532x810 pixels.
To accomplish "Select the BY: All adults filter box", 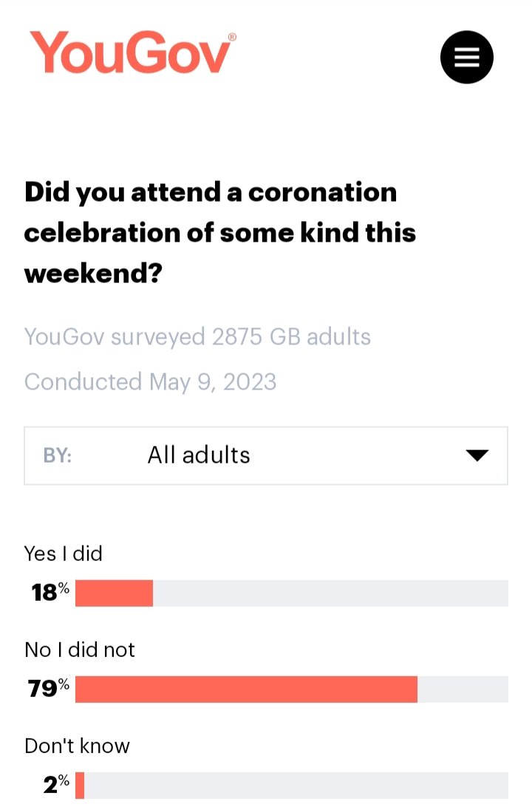I will coord(265,455).
